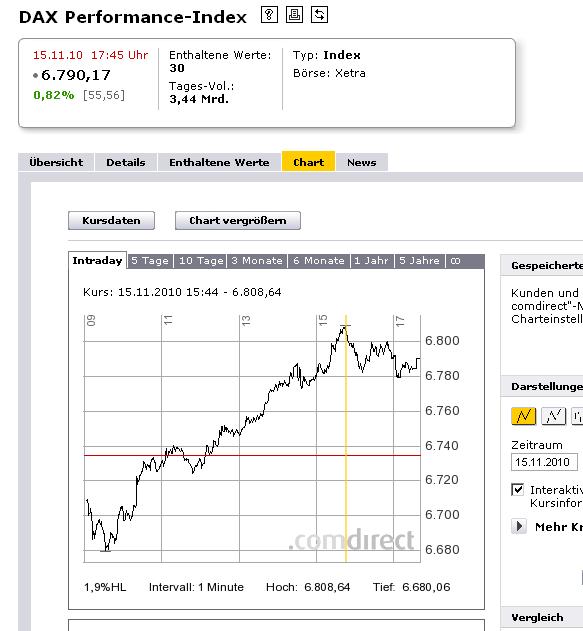Select the infinity maximum timeframe tab
Screen dimensions: 583x631
(455, 261)
